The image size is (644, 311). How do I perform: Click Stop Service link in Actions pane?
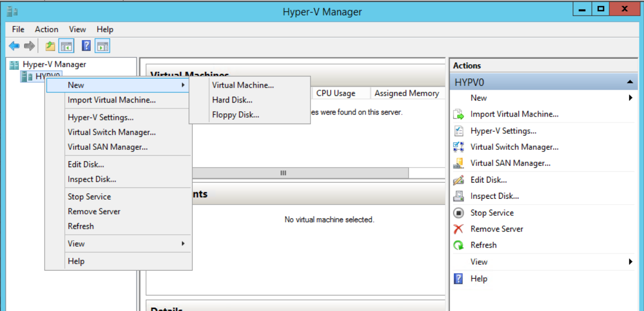(x=492, y=213)
